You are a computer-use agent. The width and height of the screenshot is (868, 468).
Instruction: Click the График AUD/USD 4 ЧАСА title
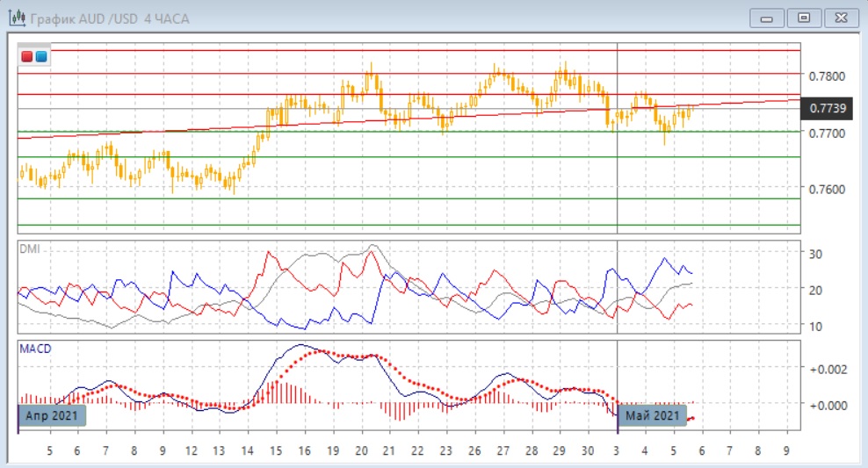108,18
